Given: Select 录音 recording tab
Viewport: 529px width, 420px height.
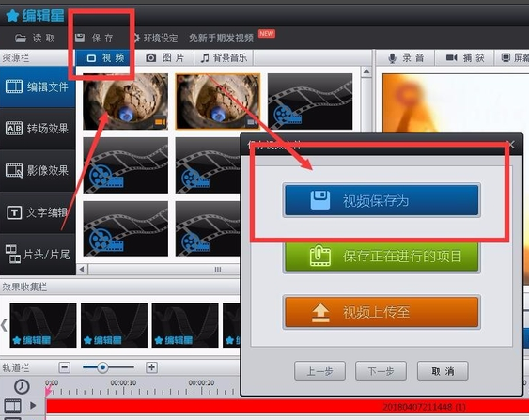Looking at the screenshot, I should coord(406,58).
